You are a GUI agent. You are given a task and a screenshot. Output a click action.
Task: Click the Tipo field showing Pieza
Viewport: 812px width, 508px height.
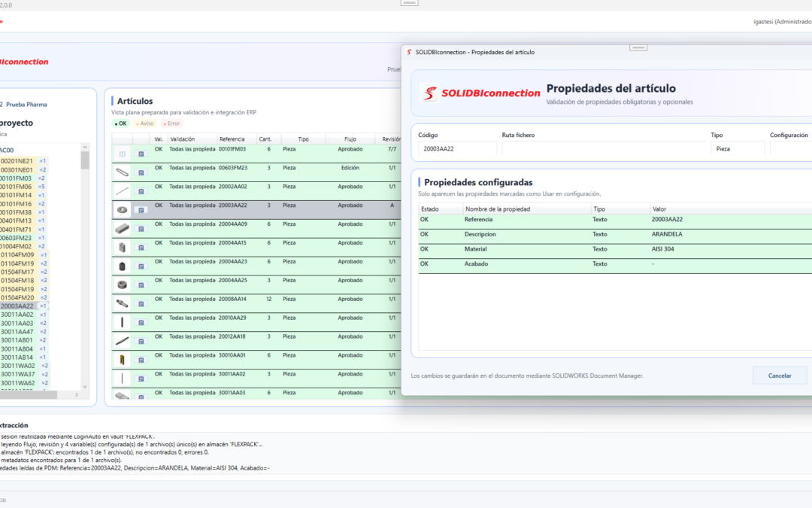coord(738,149)
